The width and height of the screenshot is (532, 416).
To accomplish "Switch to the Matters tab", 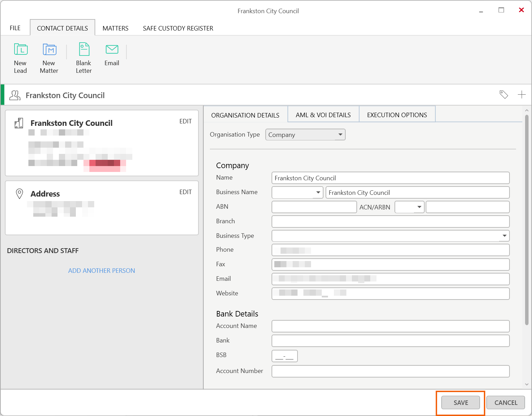I will (x=115, y=28).
